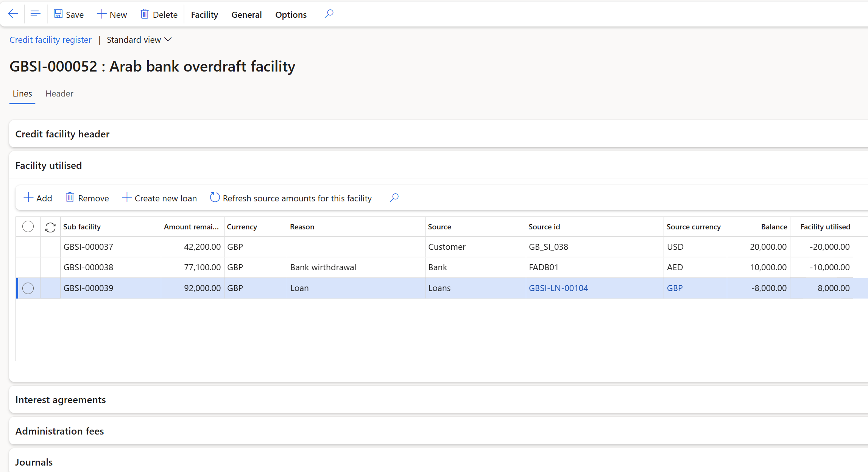Viewport: 868px width, 472px height.
Task: Click the Customer source cell
Action: 475,247
